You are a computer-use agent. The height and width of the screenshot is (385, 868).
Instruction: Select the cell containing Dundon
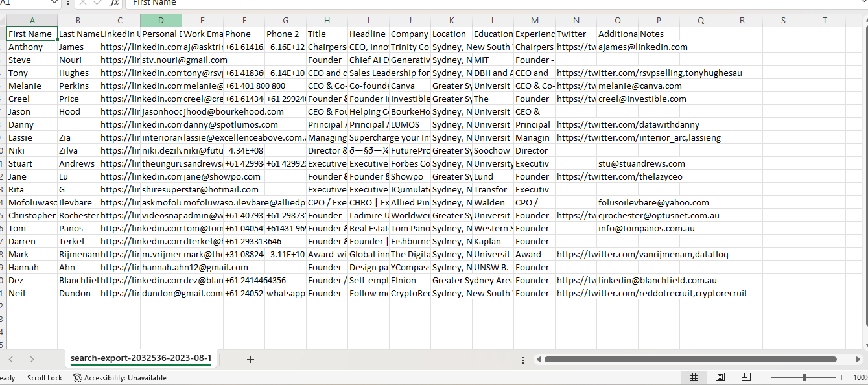coord(78,293)
